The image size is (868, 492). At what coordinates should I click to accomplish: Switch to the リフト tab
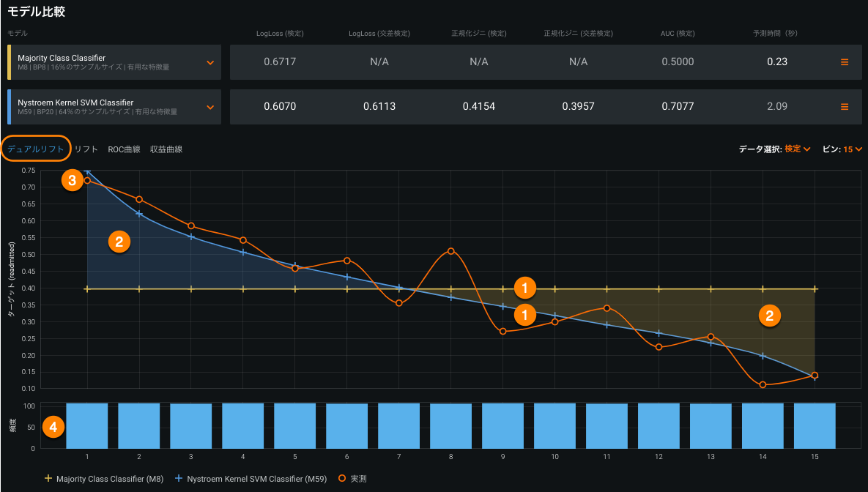86,149
